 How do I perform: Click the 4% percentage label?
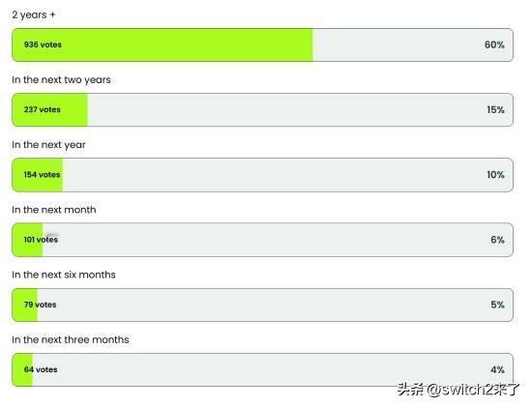tap(497, 369)
